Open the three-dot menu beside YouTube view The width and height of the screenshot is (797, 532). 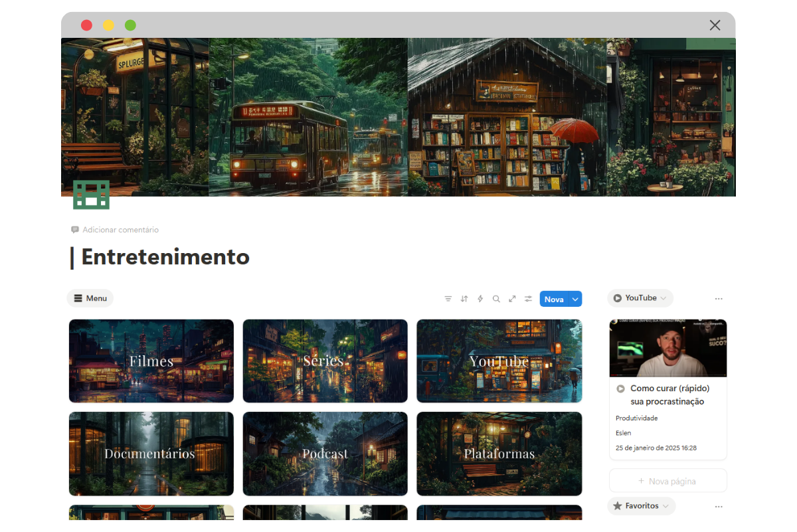point(719,299)
